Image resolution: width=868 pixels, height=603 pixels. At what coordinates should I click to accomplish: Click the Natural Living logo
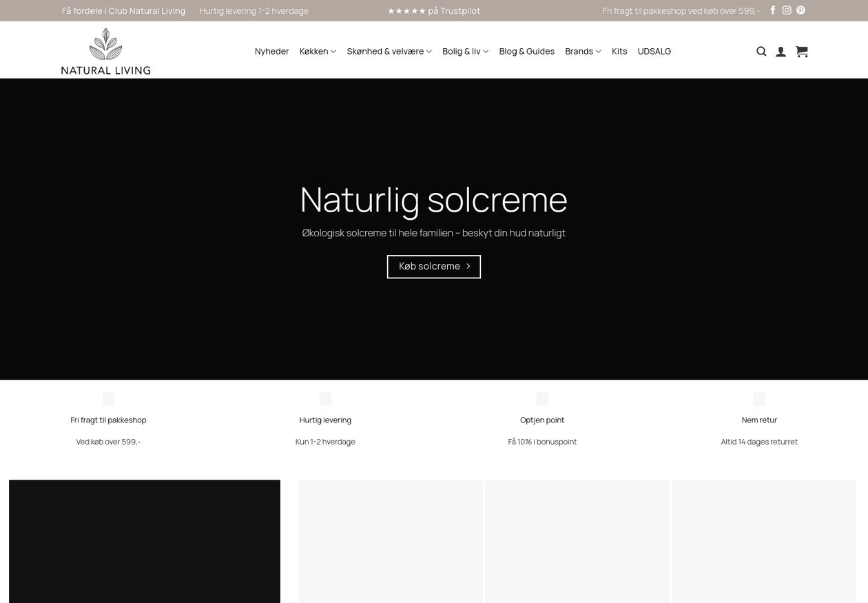pyautogui.click(x=105, y=51)
